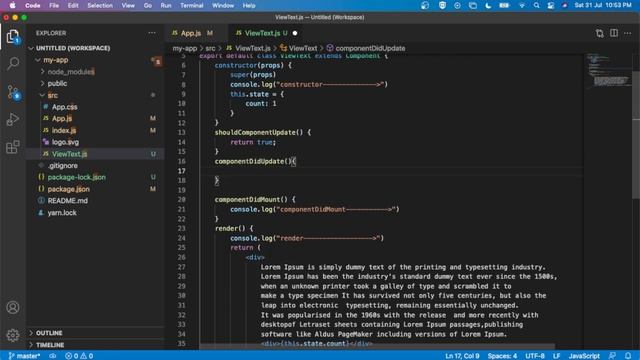The height and width of the screenshot is (360, 640).
Task: Open macOS Control Center icon
Action: click(x=551, y=5)
